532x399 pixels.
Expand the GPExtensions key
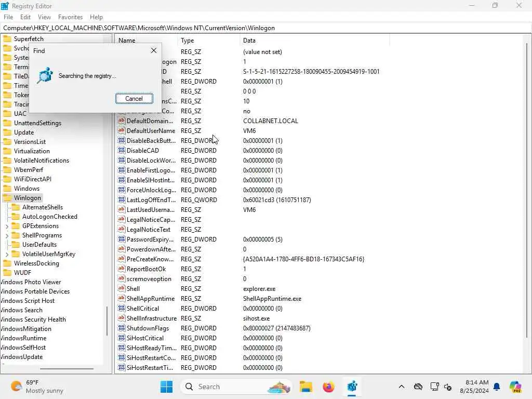click(7, 227)
